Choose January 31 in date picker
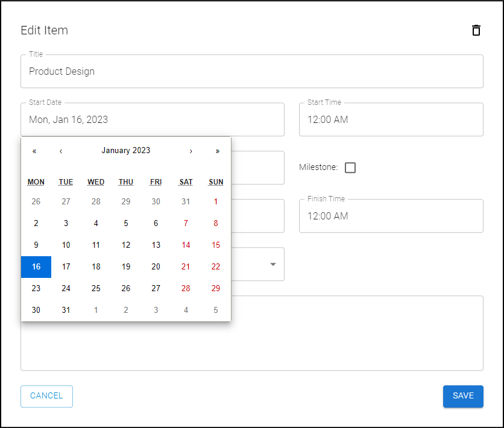Viewport: 504px width, 428px height. click(x=66, y=310)
